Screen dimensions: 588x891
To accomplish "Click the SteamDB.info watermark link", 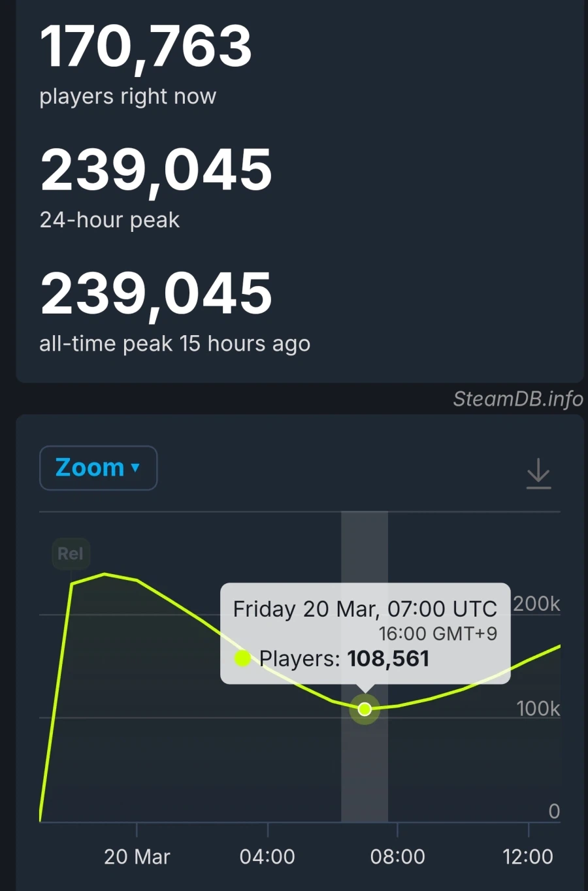I will point(517,398).
